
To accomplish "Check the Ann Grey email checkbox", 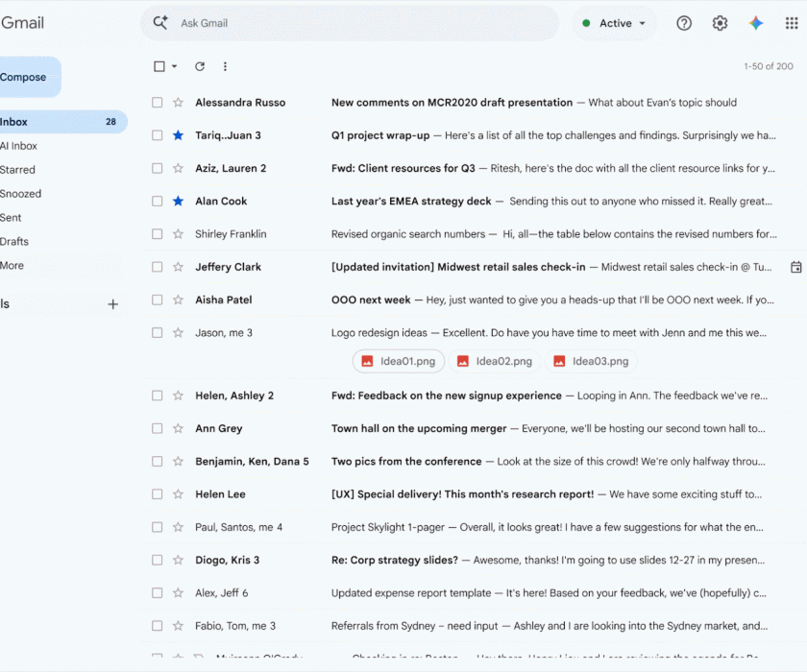I will (157, 428).
